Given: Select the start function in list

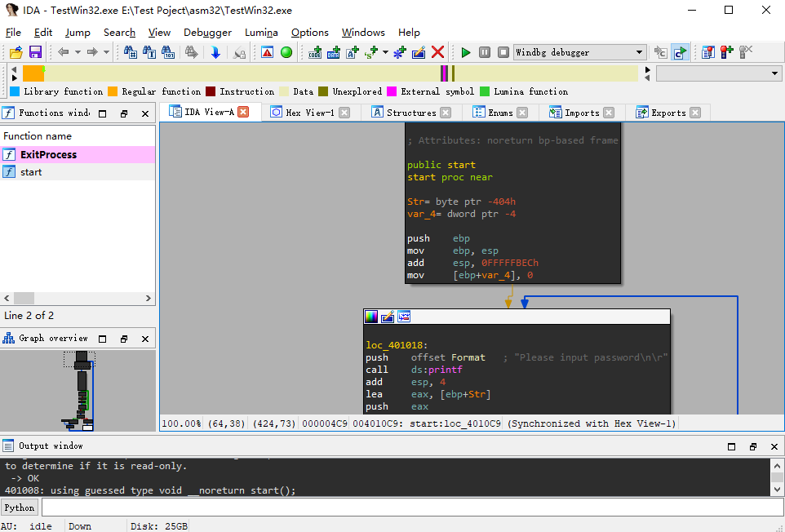Looking at the screenshot, I should [78, 172].
